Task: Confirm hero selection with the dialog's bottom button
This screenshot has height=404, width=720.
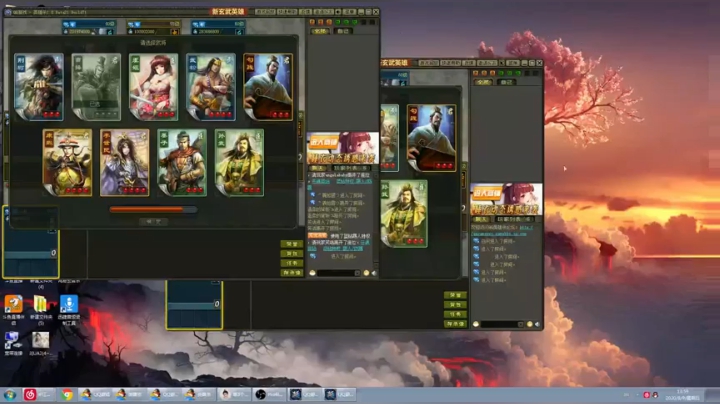Action: [x=153, y=221]
